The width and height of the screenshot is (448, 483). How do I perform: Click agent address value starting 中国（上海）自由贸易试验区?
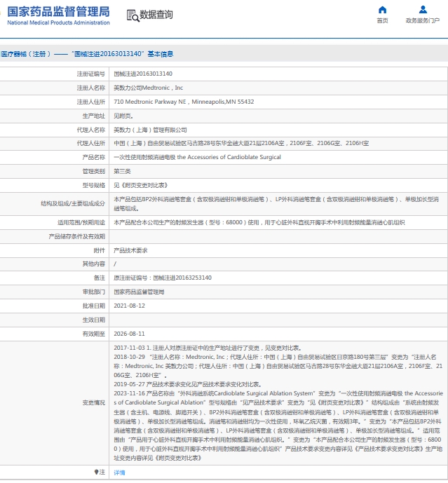click(x=241, y=143)
